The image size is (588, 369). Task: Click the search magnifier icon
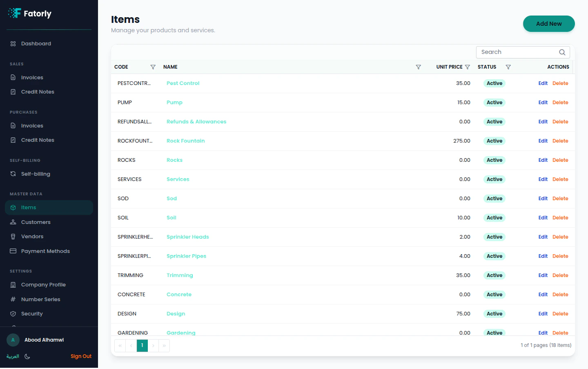pos(562,52)
